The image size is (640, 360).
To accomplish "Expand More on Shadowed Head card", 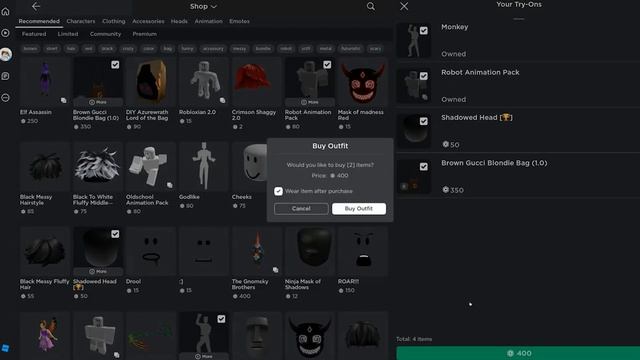I will (98, 271).
